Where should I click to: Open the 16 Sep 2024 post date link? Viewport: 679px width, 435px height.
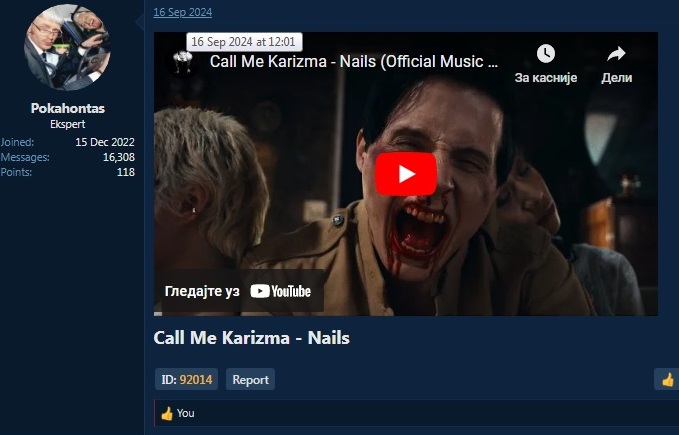(183, 12)
